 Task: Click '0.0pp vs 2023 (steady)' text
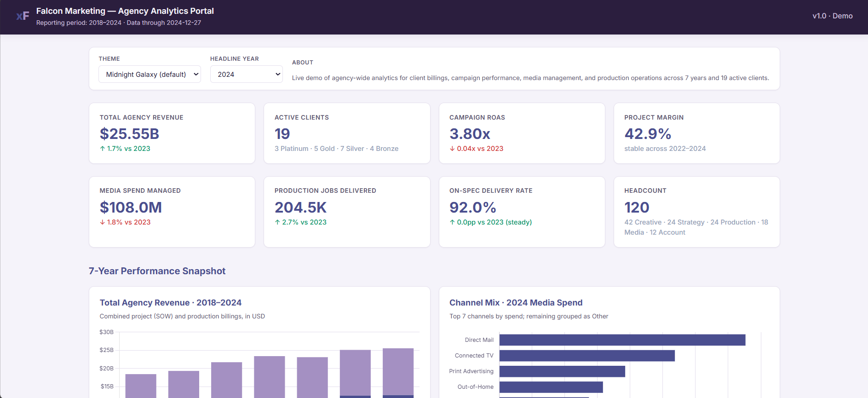490,222
